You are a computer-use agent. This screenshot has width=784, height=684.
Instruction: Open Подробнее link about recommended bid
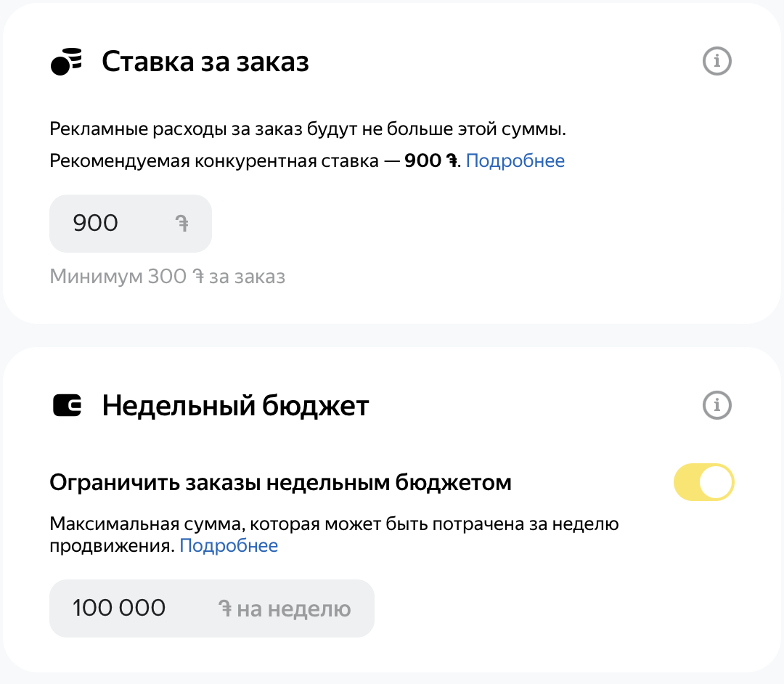[x=515, y=160]
